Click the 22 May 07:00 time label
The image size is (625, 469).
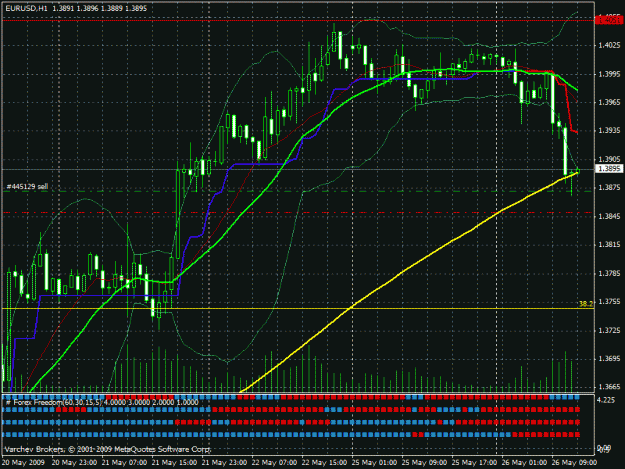[x=274, y=463]
